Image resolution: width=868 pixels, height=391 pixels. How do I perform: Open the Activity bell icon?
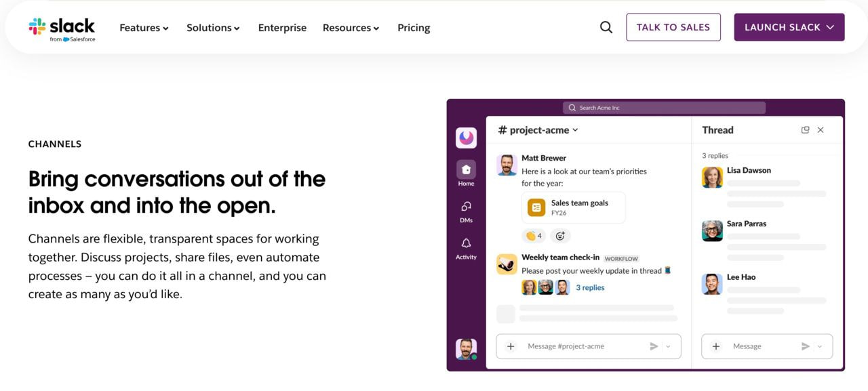pos(466,243)
